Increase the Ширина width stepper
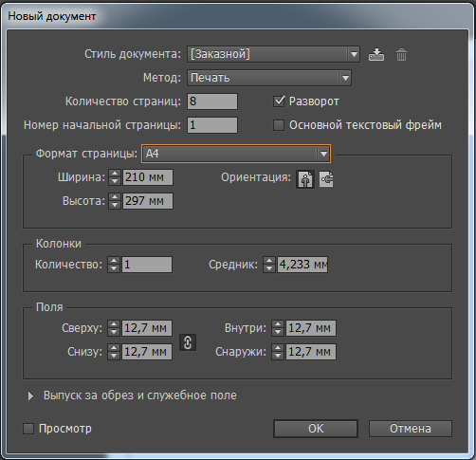476x460 pixels. tap(115, 174)
